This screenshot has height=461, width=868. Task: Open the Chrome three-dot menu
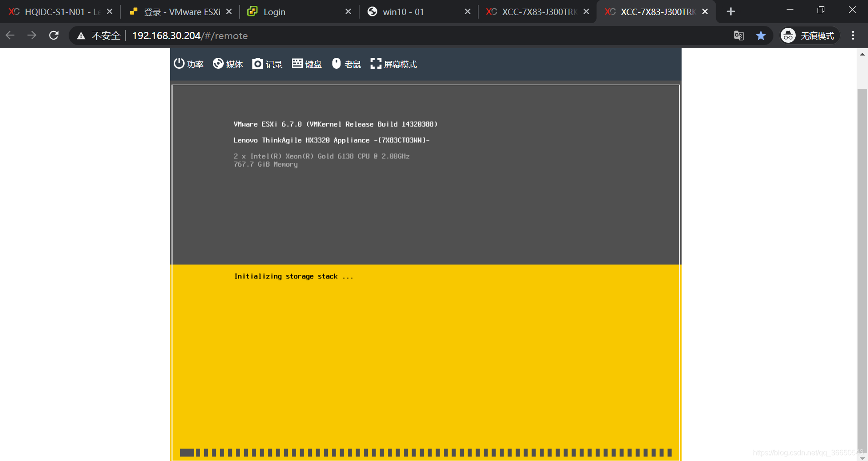(x=853, y=35)
